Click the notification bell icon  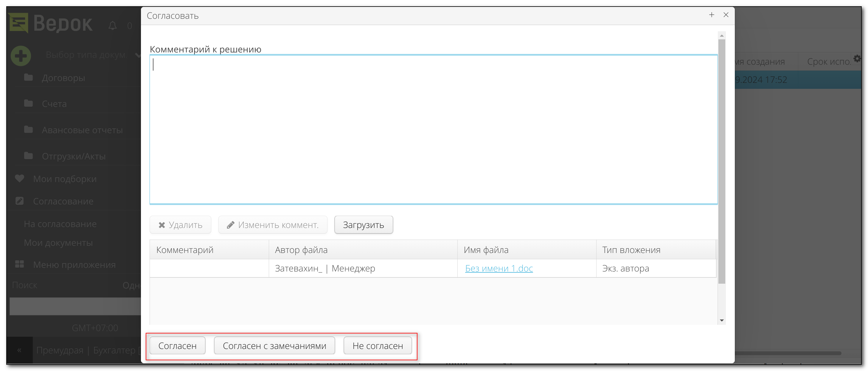(113, 26)
